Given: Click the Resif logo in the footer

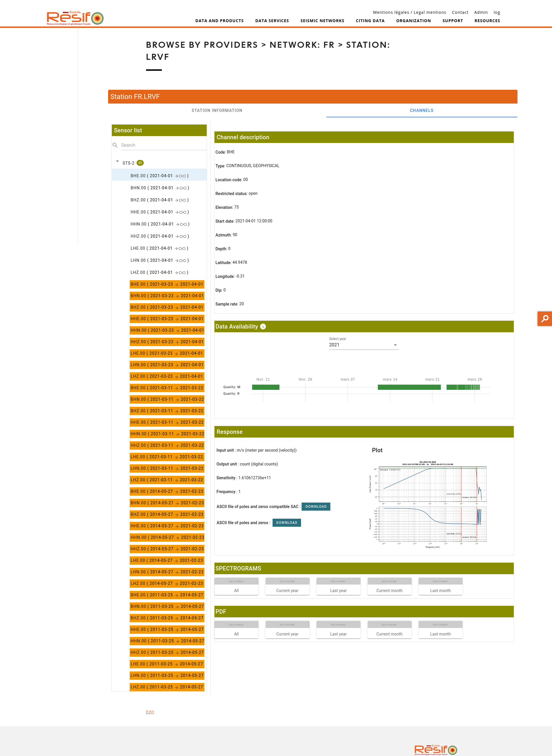Looking at the screenshot, I should click(436, 750).
